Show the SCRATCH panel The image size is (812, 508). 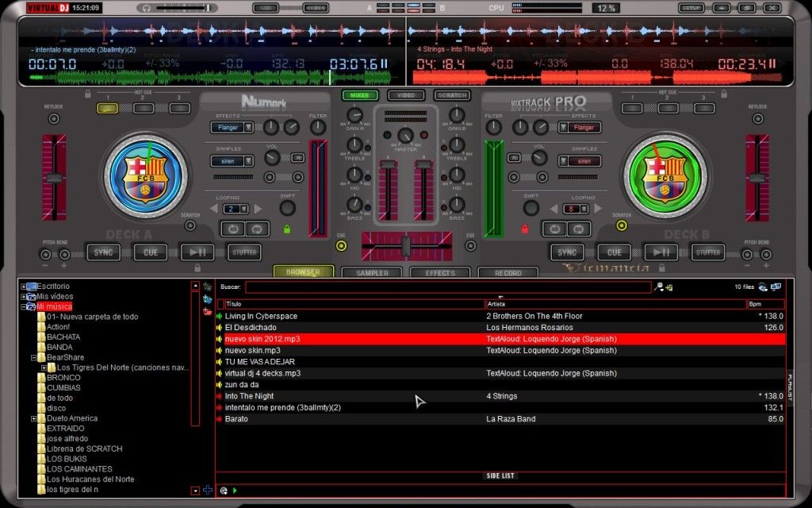[x=452, y=95]
